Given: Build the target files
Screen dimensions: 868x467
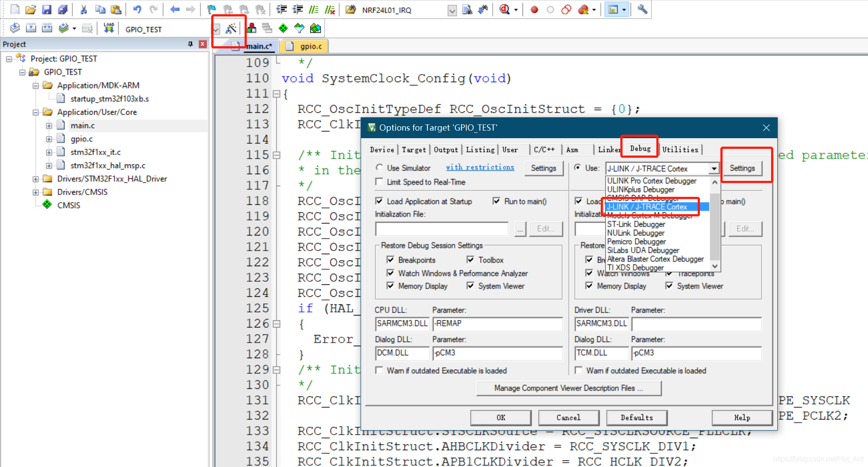Looking at the screenshot, I should (31, 28).
